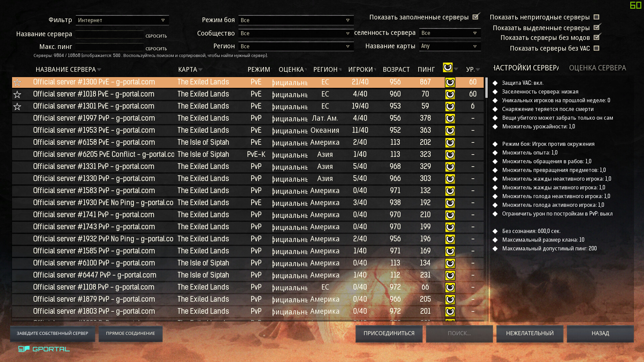This screenshot has height=362, width=644.
Task: Click the BattlEye icon on server #6158 row
Action: (x=450, y=143)
